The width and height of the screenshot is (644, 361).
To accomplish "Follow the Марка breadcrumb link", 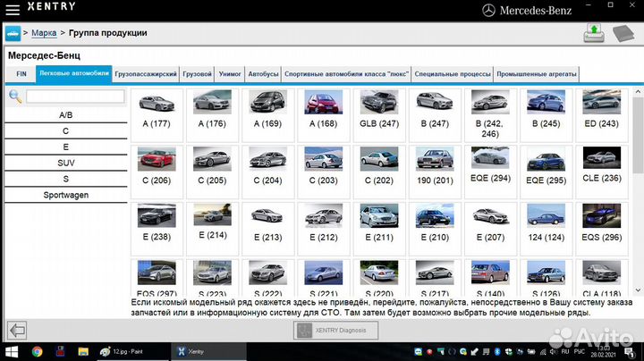I will 44,33.
